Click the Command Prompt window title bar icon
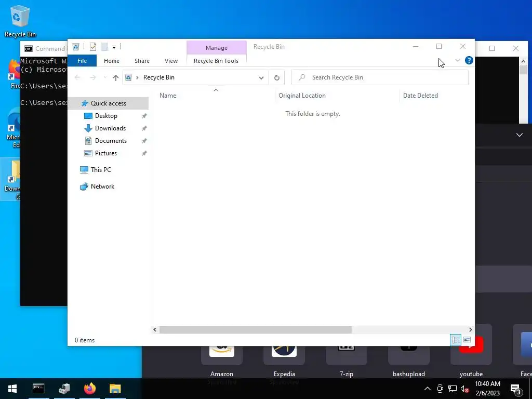Image resolution: width=532 pixels, height=399 pixels. 29,49
